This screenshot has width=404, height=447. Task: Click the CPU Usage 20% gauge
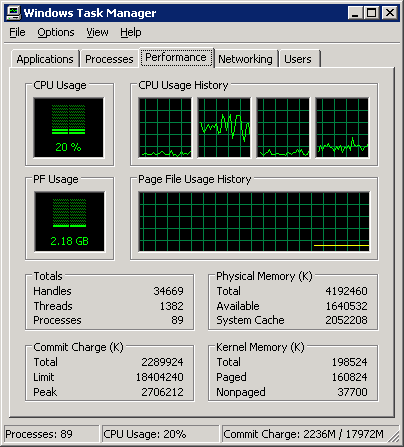(x=69, y=127)
